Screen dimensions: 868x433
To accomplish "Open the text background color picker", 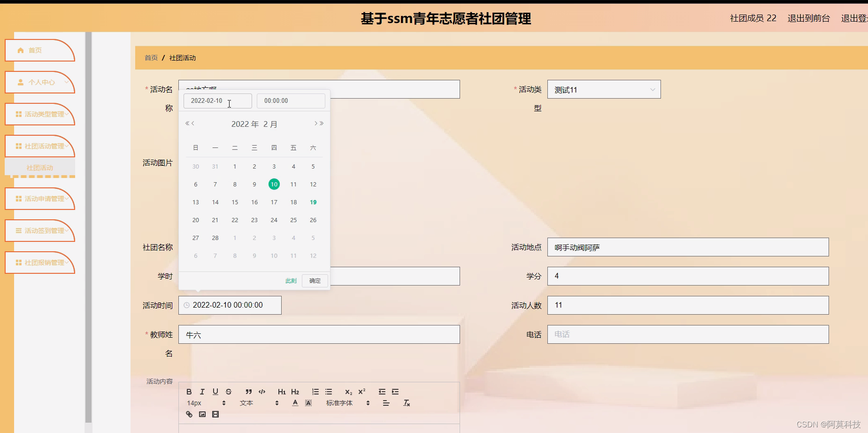I will tap(308, 403).
